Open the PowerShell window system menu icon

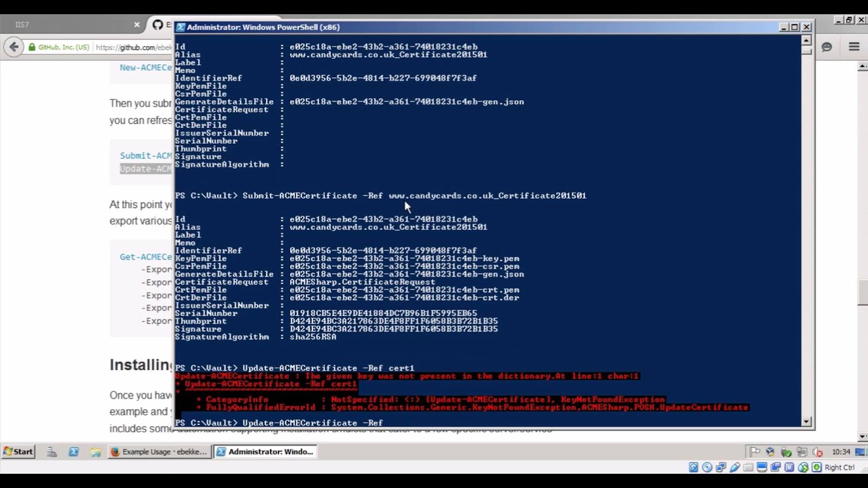click(180, 27)
